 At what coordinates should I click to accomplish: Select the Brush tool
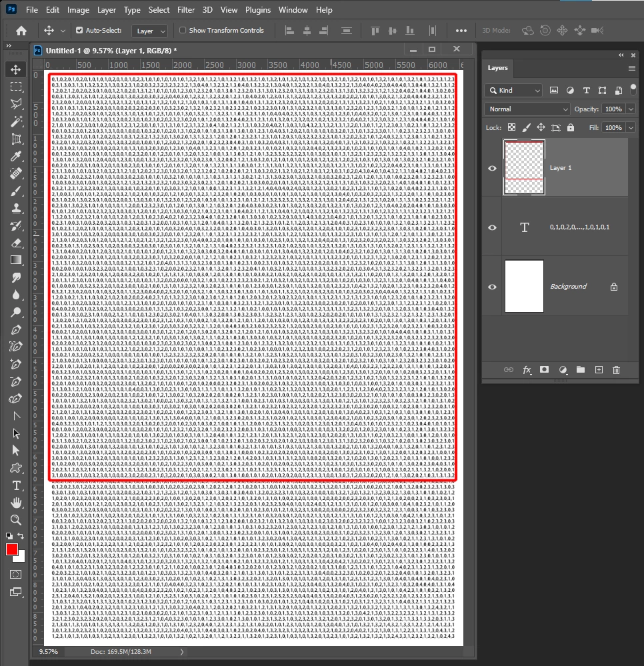[16, 191]
